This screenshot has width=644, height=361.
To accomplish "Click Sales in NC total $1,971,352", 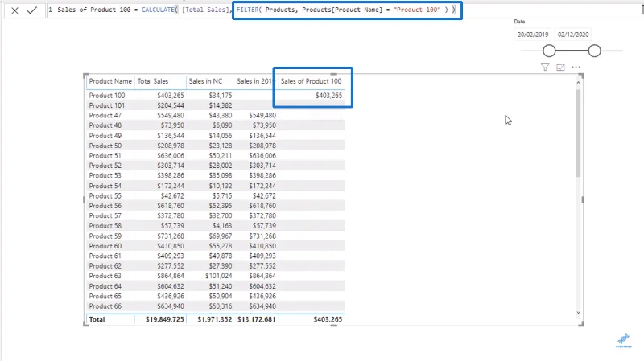I will point(214,319).
